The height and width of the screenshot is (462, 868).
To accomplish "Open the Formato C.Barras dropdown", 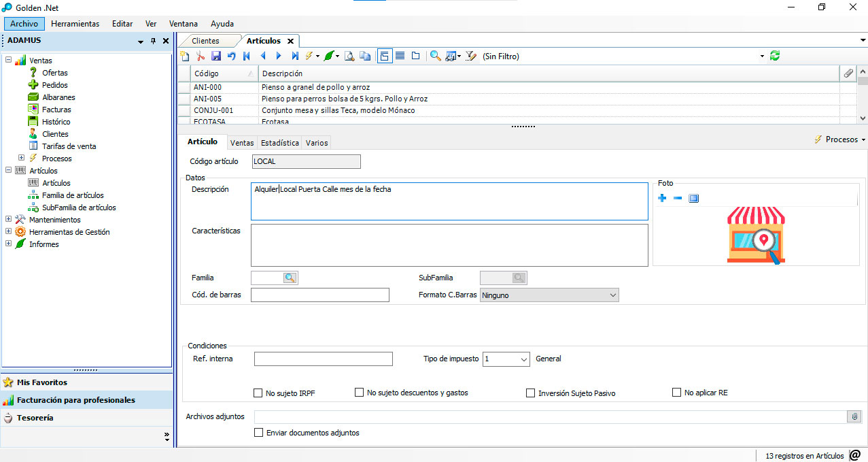I will click(549, 295).
